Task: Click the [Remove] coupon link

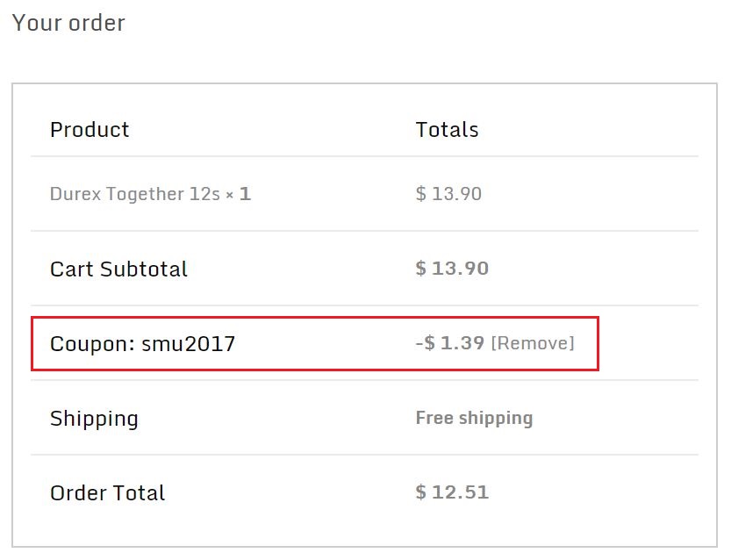Action: (532, 343)
